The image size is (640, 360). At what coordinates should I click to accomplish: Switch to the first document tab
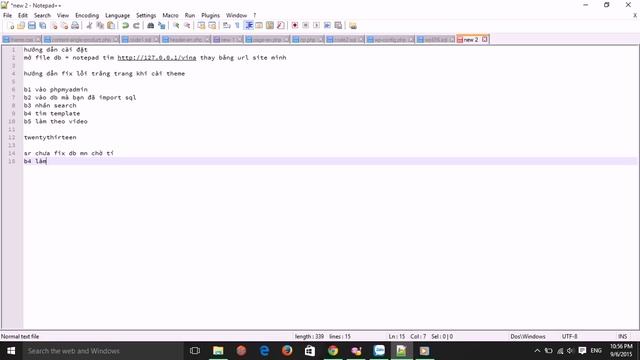21,40
